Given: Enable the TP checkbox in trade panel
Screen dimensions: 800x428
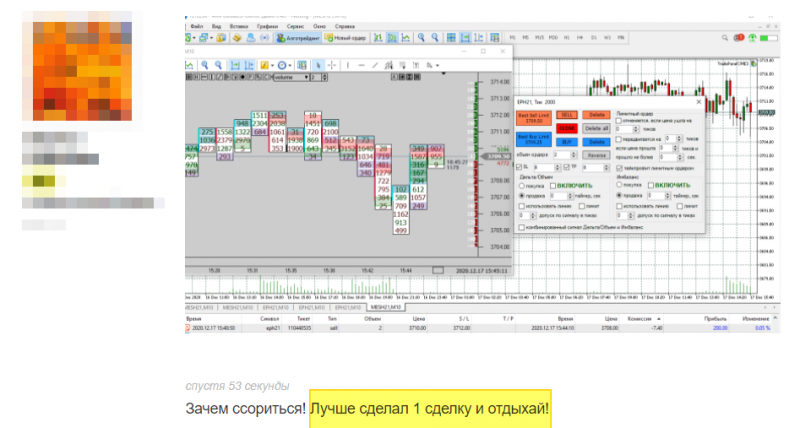Looking at the screenshot, I should tap(566, 167).
